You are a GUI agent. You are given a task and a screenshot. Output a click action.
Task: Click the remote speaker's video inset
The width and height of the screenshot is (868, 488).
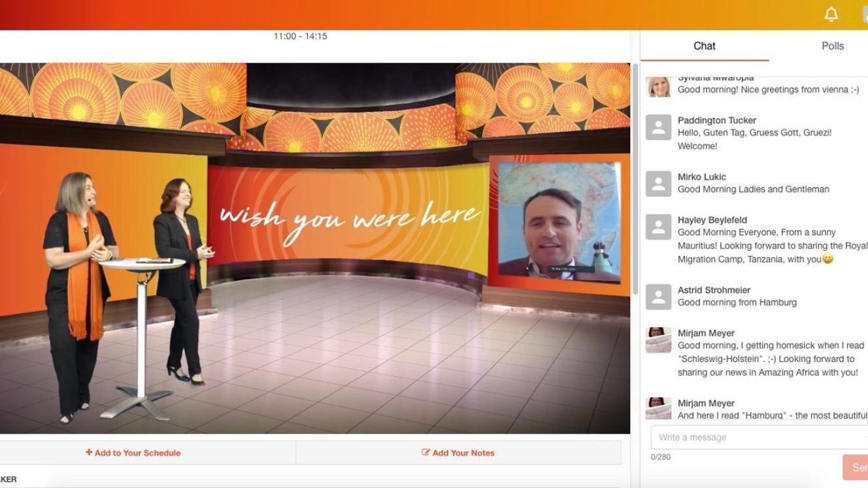558,221
